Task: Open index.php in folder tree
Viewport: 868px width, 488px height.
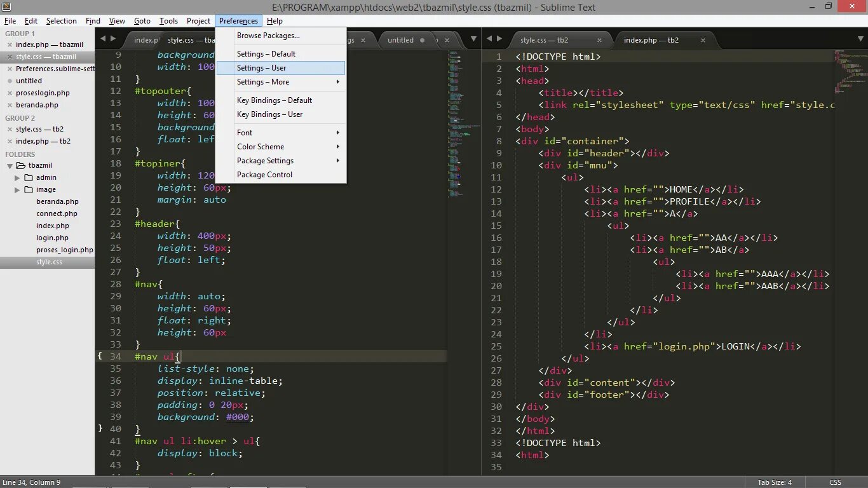Action: (x=53, y=226)
